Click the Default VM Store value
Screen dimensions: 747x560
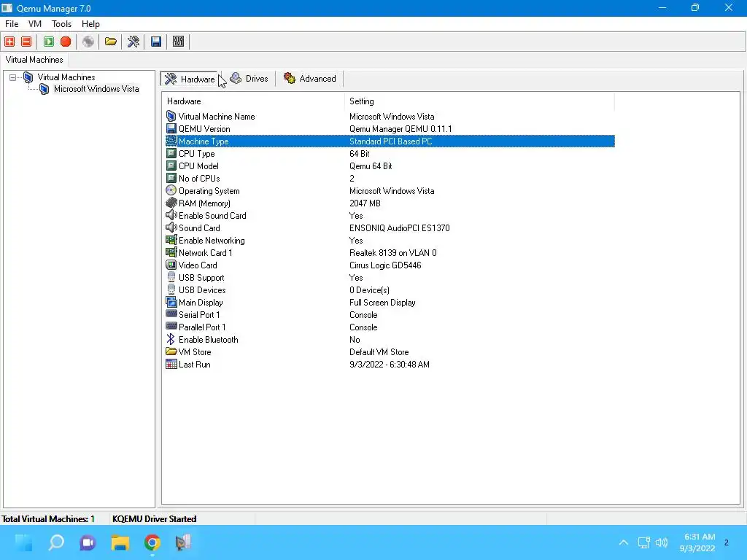(x=379, y=351)
